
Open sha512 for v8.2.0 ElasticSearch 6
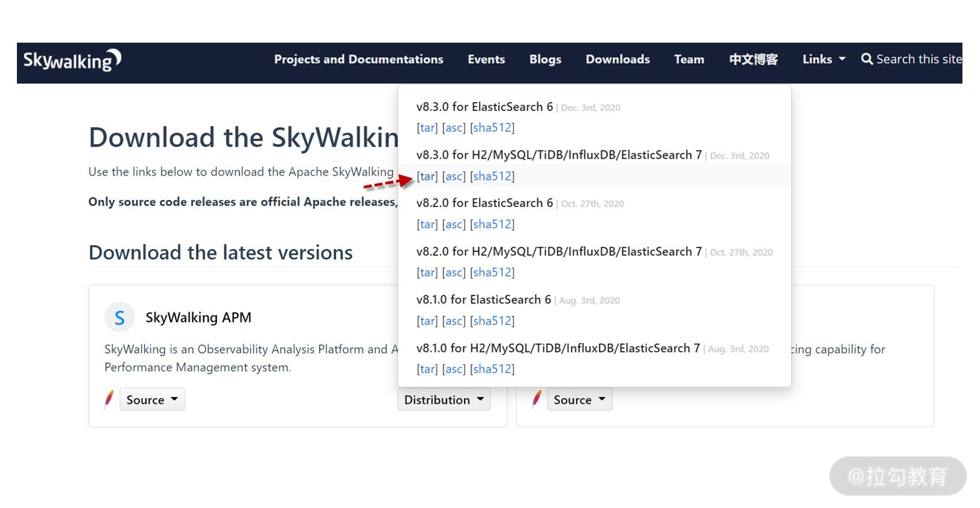click(x=492, y=225)
